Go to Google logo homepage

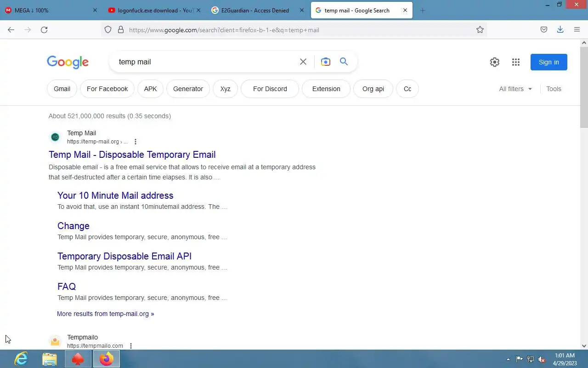pyautogui.click(x=68, y=62)
